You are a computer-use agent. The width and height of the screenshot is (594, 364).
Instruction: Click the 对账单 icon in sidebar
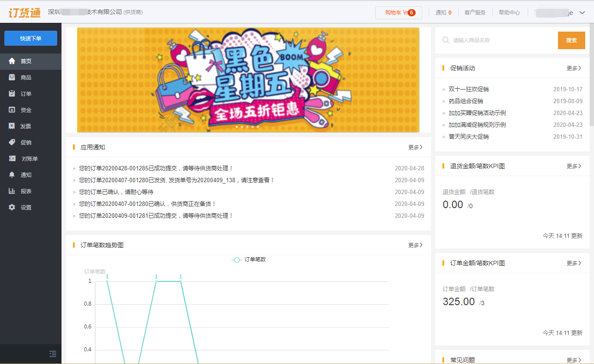(x=12, y=159)
